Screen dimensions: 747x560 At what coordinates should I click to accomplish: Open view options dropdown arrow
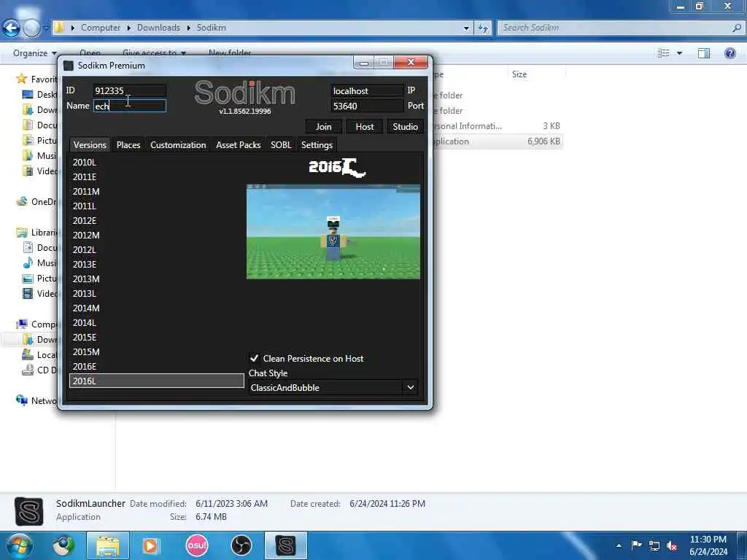[679, 52]
